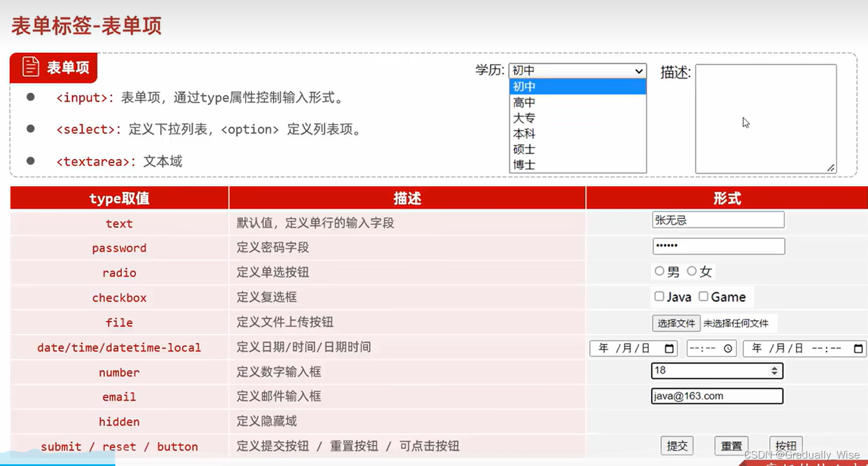Viewport: 868px width, 466px height.
Task: Choose 初中 in the dropdown list
Action: click(x=578, y=87)
